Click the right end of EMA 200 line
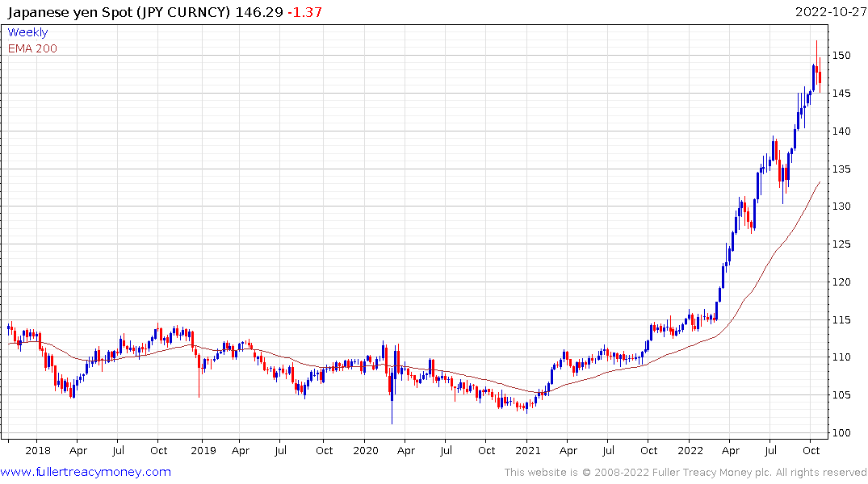The width and height of the screenshot is (868, 484). tap(820, 182)
